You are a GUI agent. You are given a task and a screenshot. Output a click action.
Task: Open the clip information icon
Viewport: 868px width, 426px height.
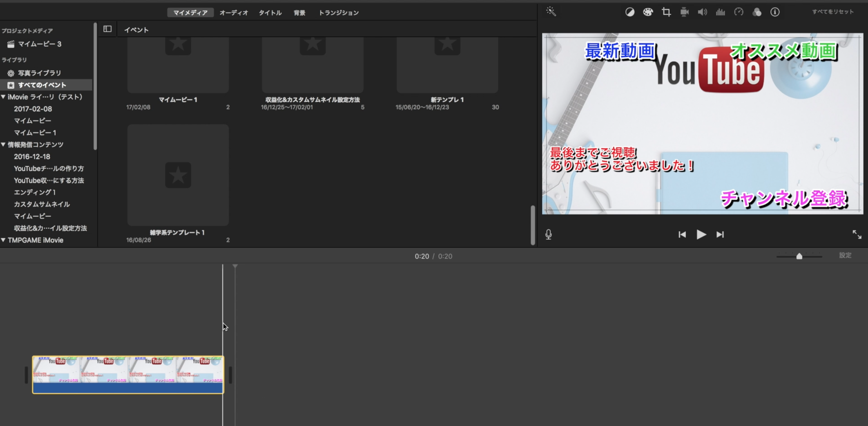(x=775, y=12)
